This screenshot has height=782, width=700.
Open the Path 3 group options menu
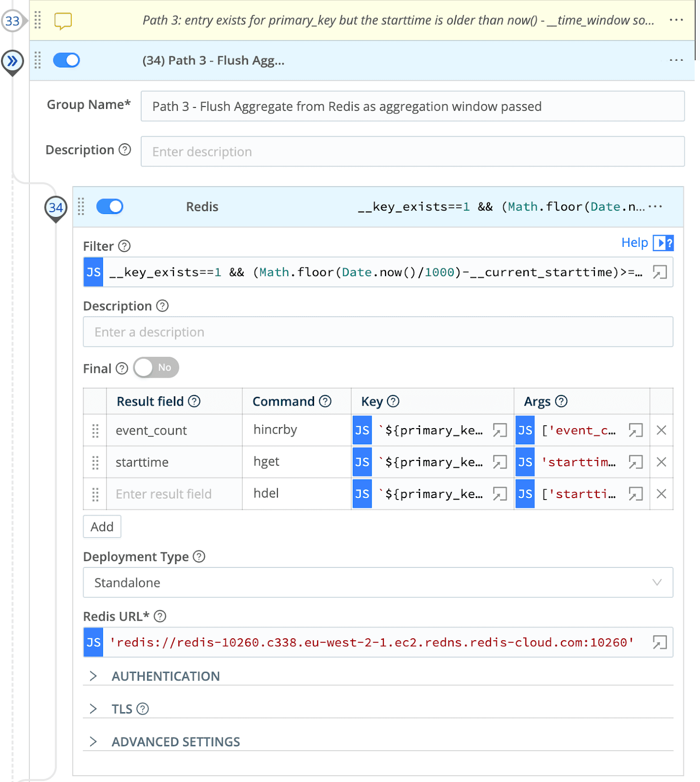pos(676,60)
